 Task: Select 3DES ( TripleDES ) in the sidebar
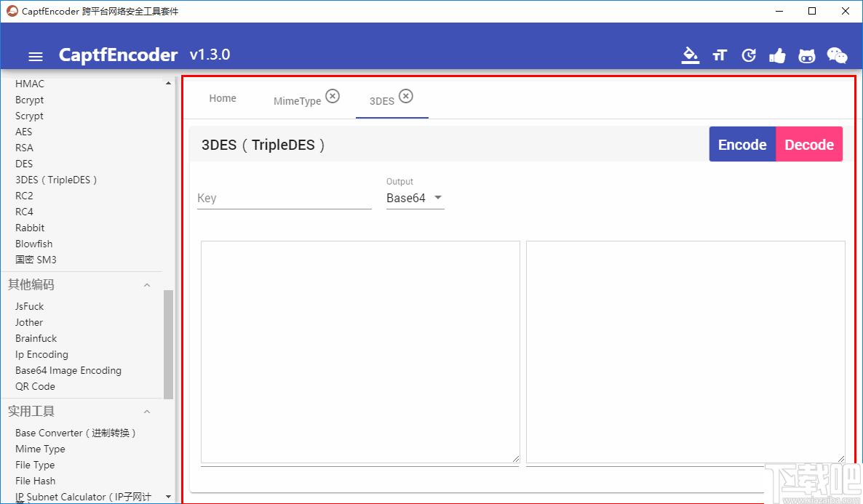click(x=56, y=180)
